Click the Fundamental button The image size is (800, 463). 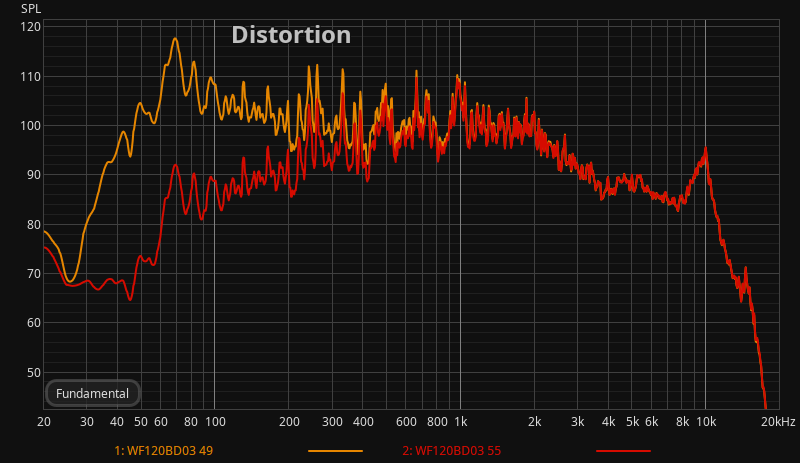click(92, 394)
